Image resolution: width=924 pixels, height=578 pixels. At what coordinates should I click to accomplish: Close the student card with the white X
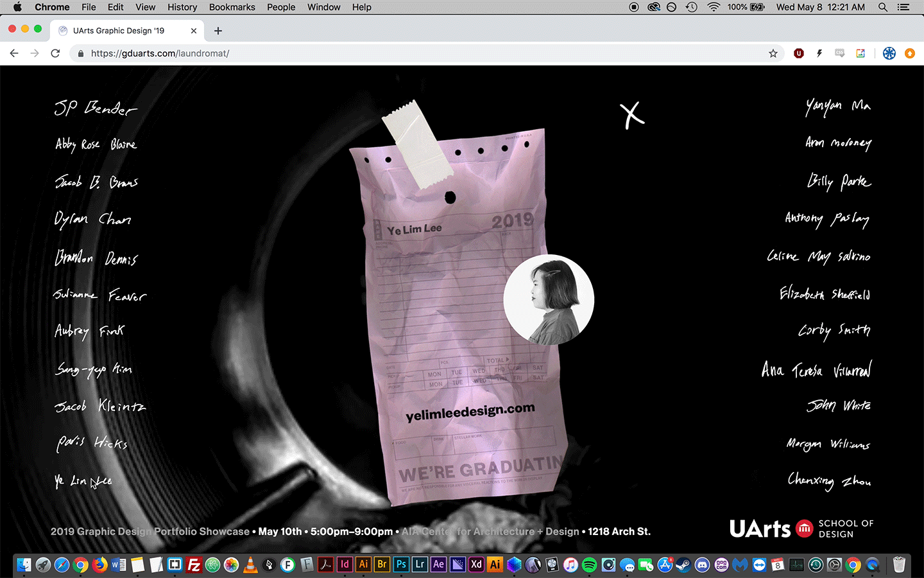[x=632, y=116]
